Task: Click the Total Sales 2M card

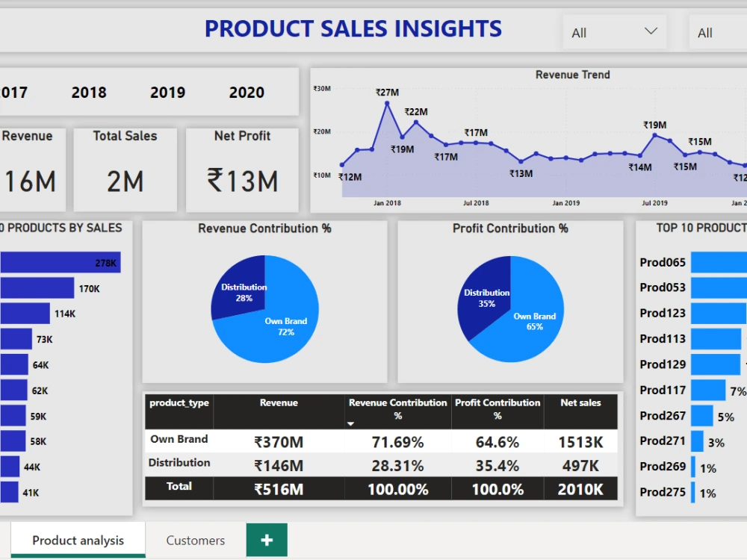Action: click(x=125, y=169)
